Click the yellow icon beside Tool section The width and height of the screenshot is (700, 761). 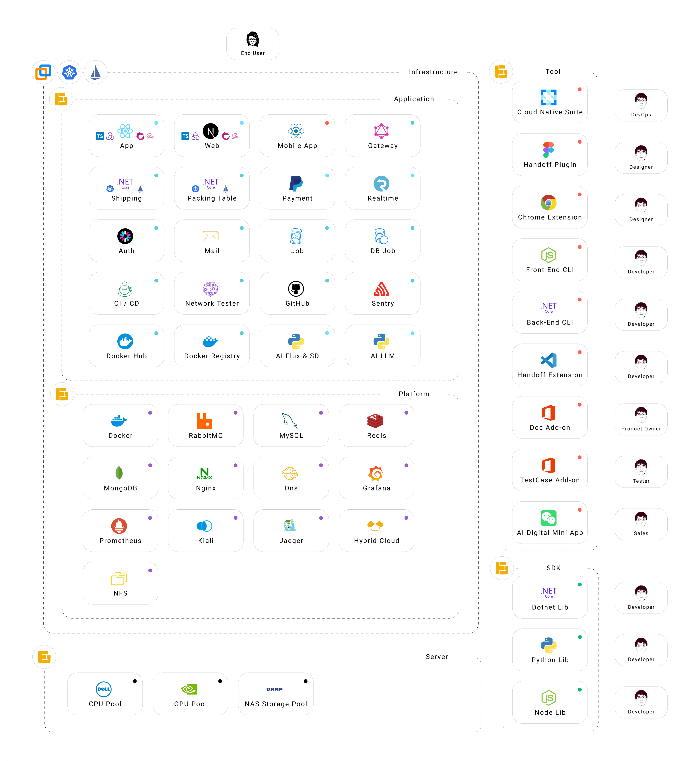pyautogui.click(x=501, y=72)
